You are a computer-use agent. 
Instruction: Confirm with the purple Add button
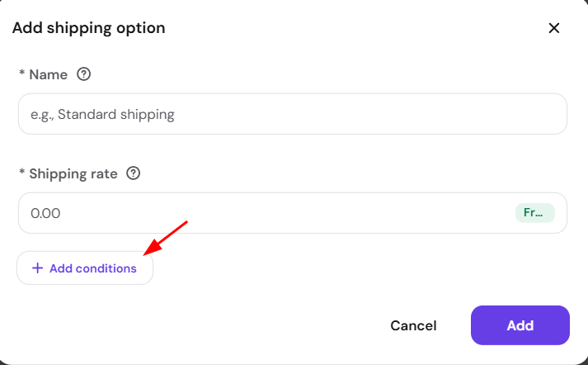[520, 325]
